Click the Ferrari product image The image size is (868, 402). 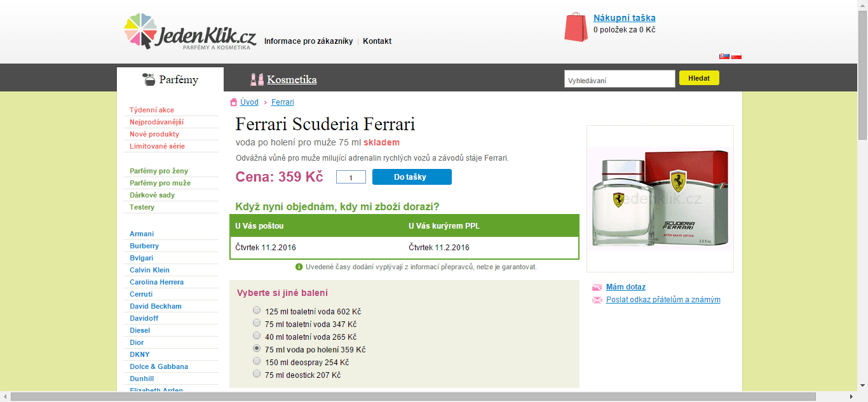coord(660,198)
